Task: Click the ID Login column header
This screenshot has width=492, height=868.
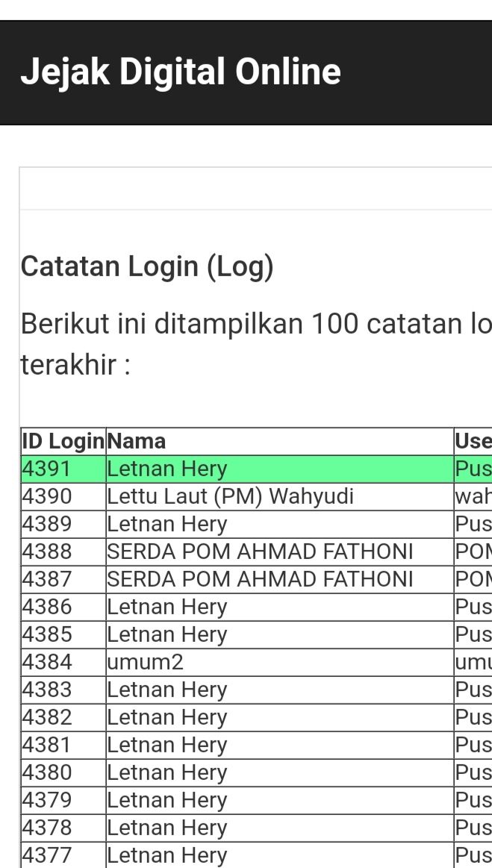Action: click(63, 442)
